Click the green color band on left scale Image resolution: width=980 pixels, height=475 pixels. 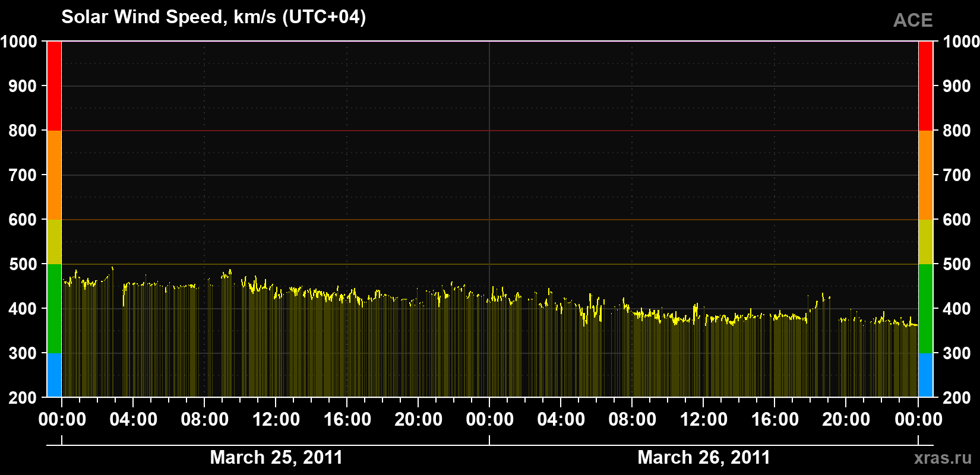point(54,309)
